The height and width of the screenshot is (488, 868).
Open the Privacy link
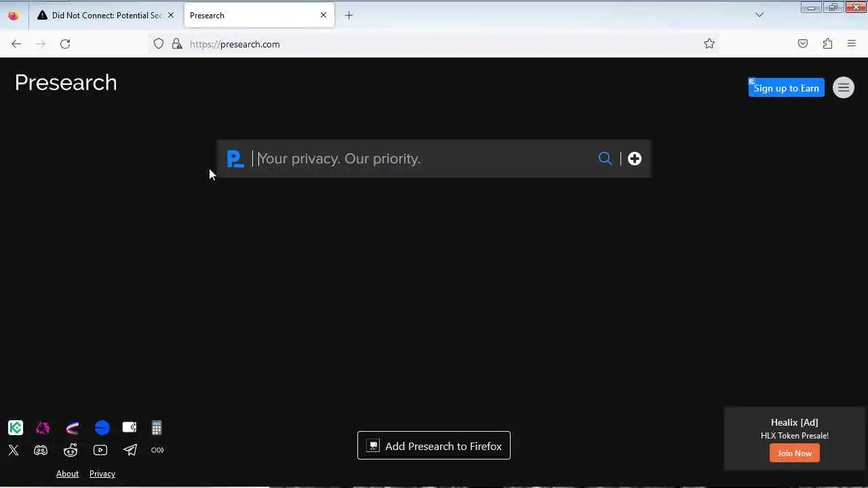coord(102,474)
